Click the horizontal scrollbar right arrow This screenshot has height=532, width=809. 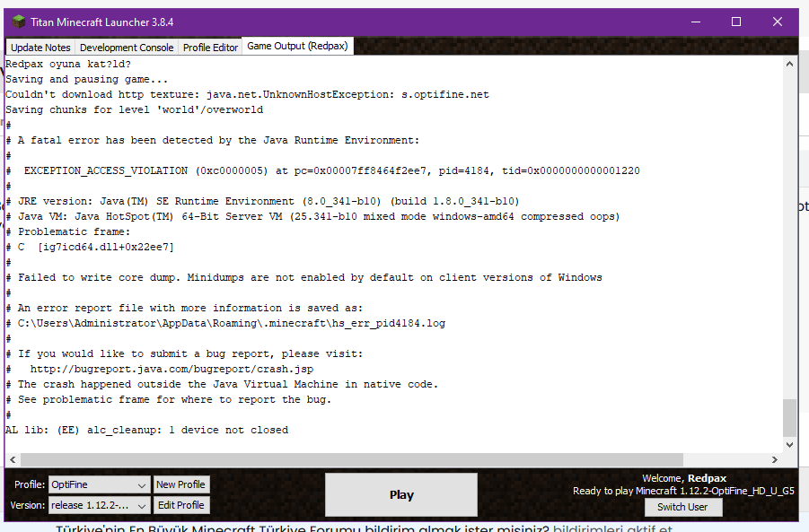[x=775, y=459]
